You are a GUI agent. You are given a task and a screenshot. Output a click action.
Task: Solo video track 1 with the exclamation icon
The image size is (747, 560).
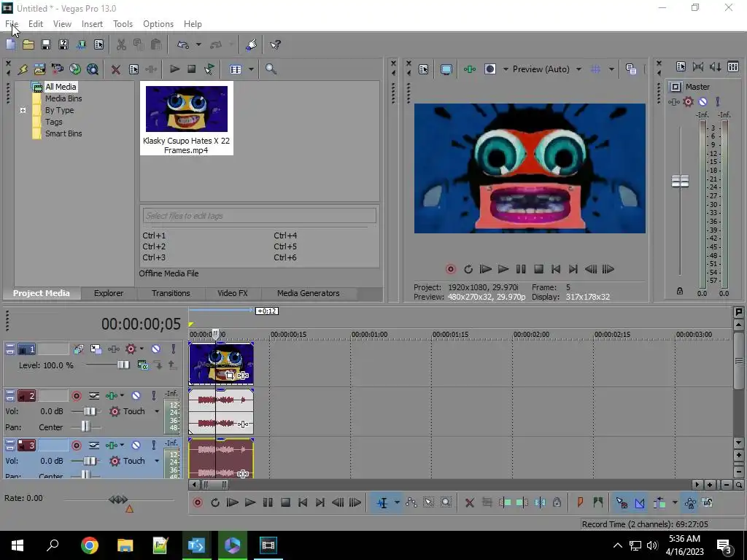174,349
